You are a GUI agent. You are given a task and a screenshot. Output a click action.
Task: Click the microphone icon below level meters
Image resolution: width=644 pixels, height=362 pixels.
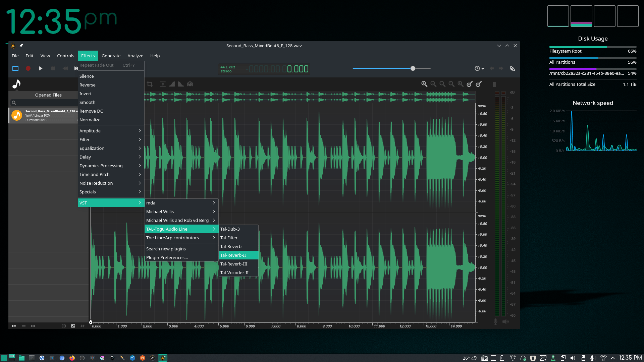tap(495, 321)
